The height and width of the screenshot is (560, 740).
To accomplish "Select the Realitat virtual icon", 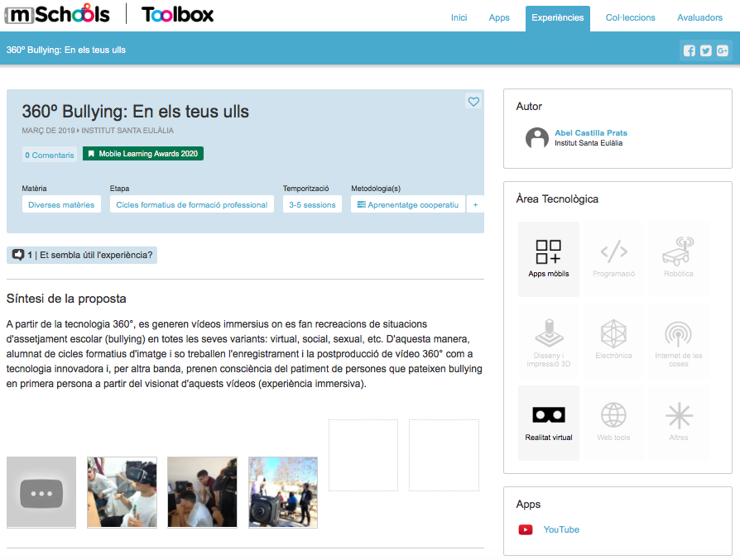I will click(x=549, y=423).
